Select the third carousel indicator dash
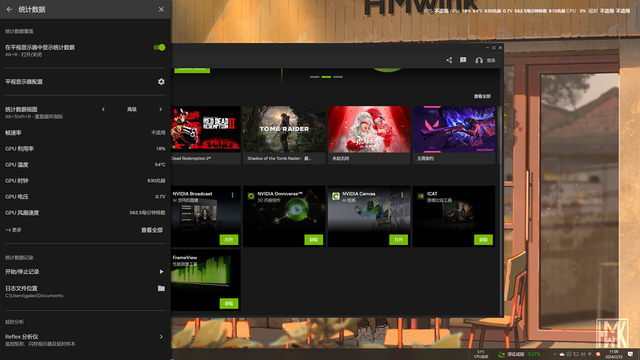640x360 pixels. pos(338,77)
